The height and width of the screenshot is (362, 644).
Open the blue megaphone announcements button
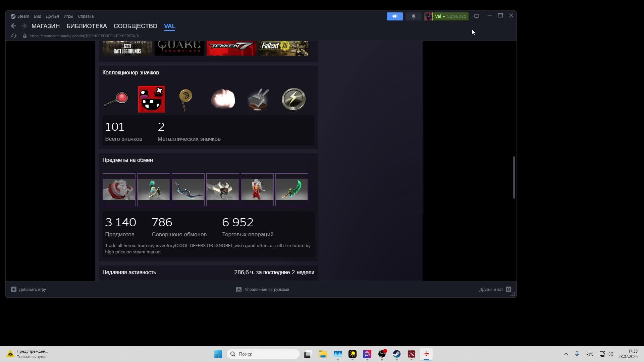point(395,16)
